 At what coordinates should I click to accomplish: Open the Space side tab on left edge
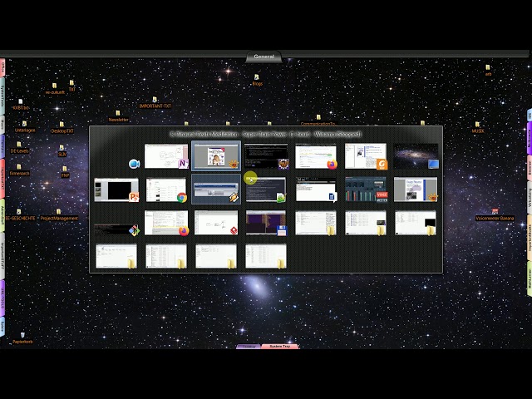(2, 326)
